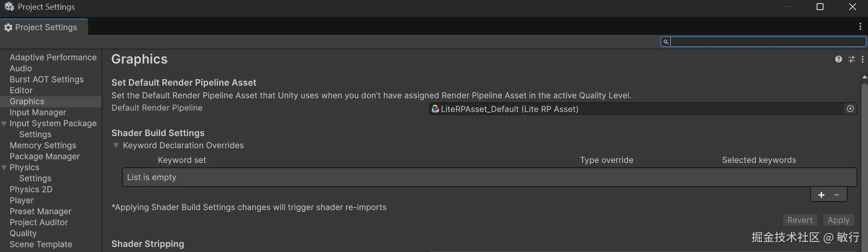Collapse the Physics category arrow
Screen dimensions: 868x252
pos(4,168)
